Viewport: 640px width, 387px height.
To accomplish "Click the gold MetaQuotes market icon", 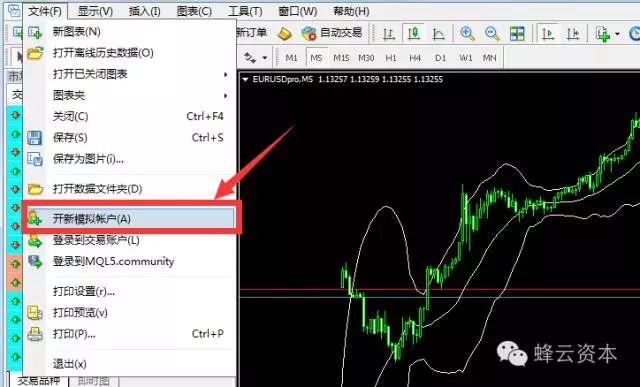I will pos(285,33).
